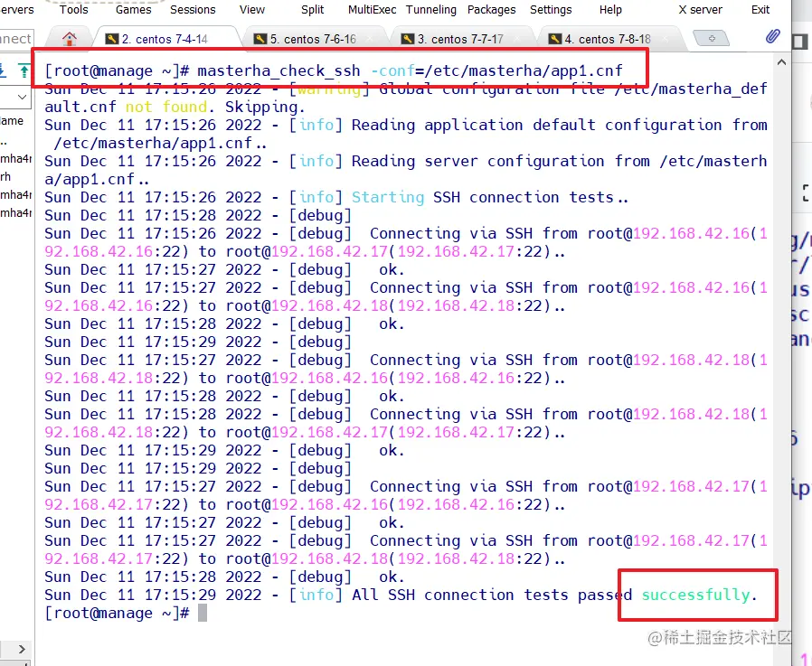Expand the sidebar path dropdown arrow
Viewport: 812px width, 666px height.
pos(22,97)
